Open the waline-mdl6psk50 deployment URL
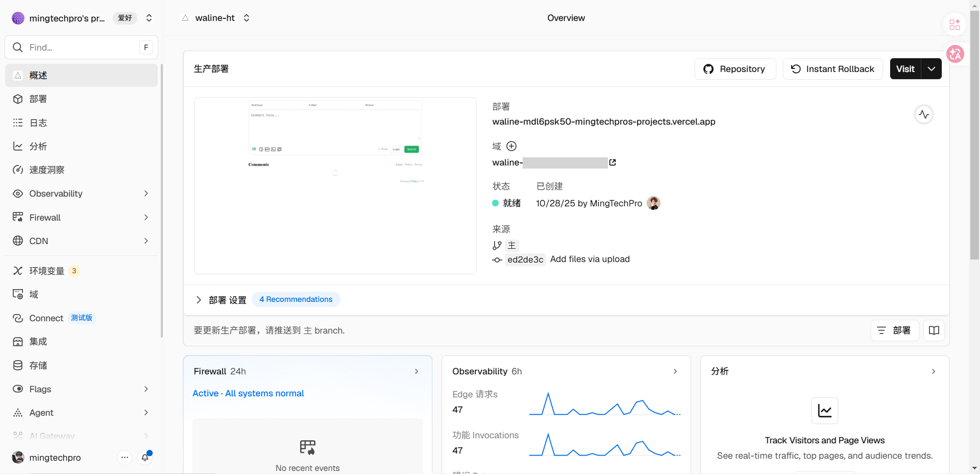 pos(604,122)
